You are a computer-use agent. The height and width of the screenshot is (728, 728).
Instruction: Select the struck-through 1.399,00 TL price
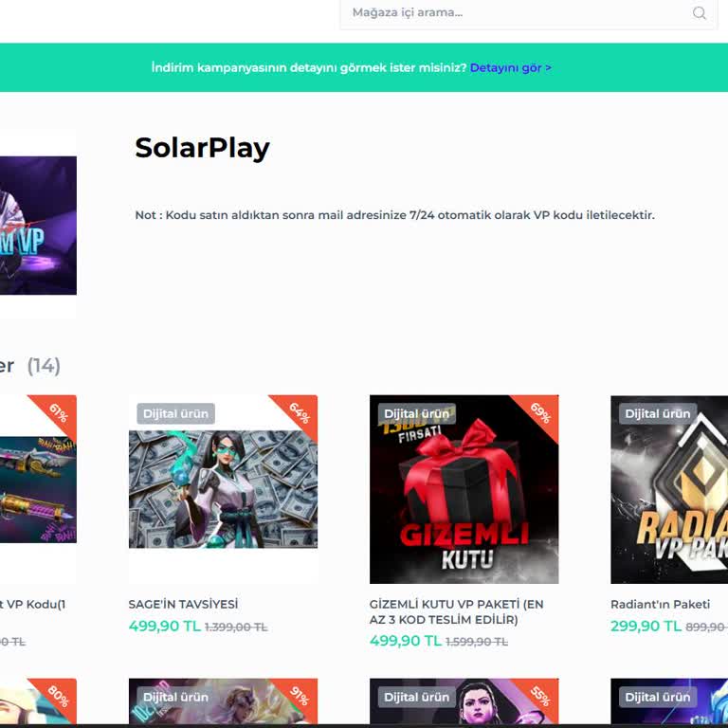(x=236, y=628)
